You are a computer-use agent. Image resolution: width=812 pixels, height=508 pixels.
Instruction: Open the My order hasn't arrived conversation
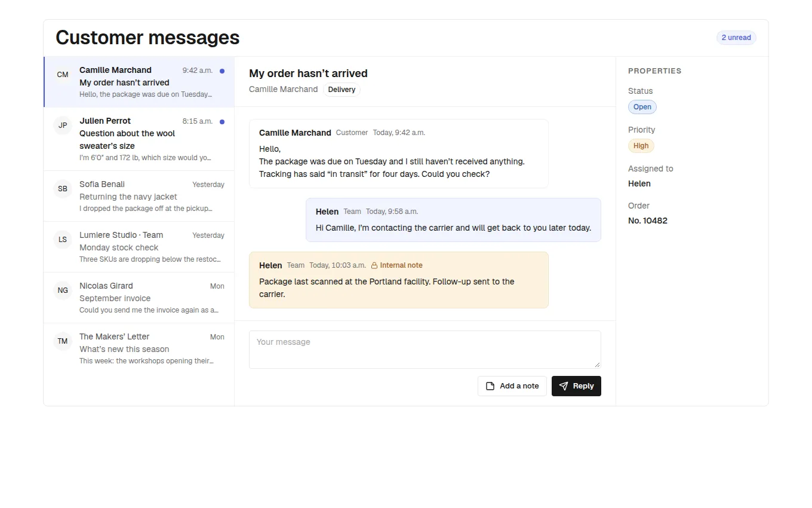pyautogui.click(x=139, y=82)
